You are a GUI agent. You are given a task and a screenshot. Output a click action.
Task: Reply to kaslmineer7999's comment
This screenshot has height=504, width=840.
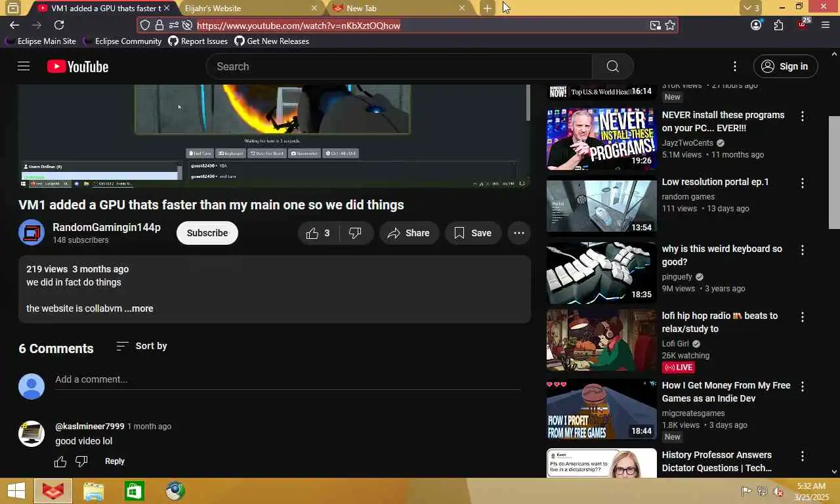(115, 461)
